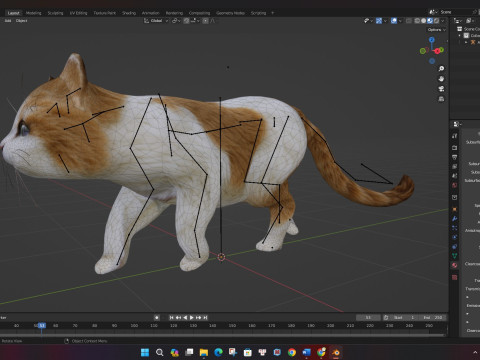Open the World properties tab icon
The width and height of the screenshot is (480, 360).
[455, 185]
